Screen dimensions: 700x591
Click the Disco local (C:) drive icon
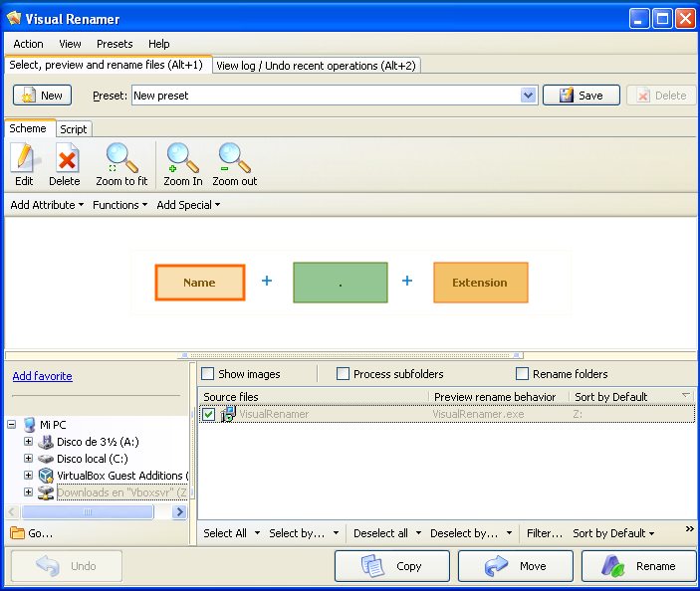(46, 459)
